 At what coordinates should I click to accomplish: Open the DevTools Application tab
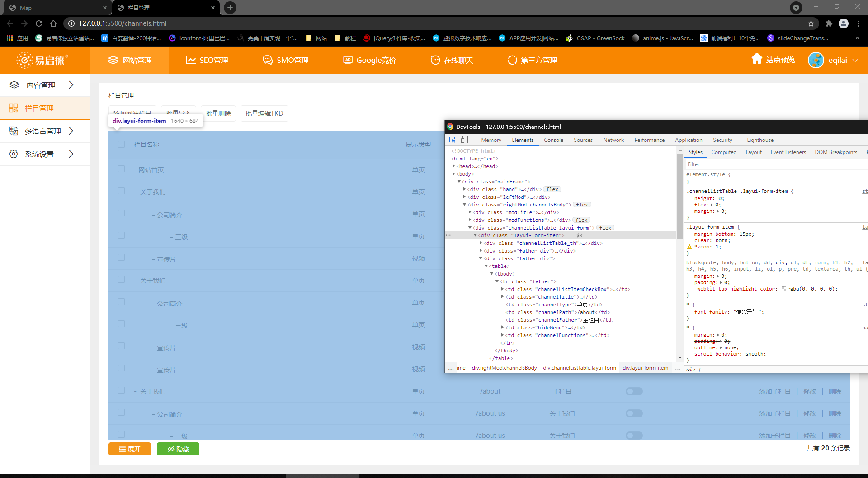(x=689, y=140)
